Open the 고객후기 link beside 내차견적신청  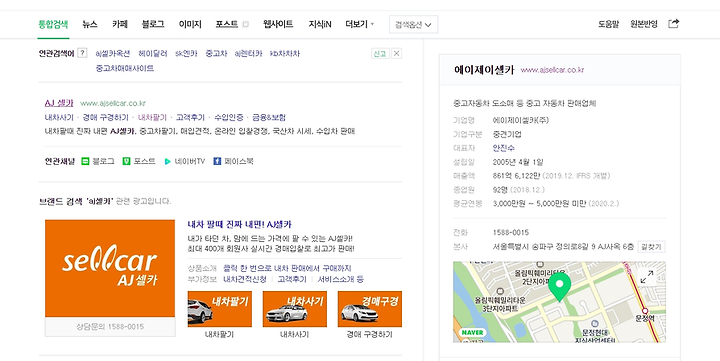pyautogui.click(x=292, y=279)
